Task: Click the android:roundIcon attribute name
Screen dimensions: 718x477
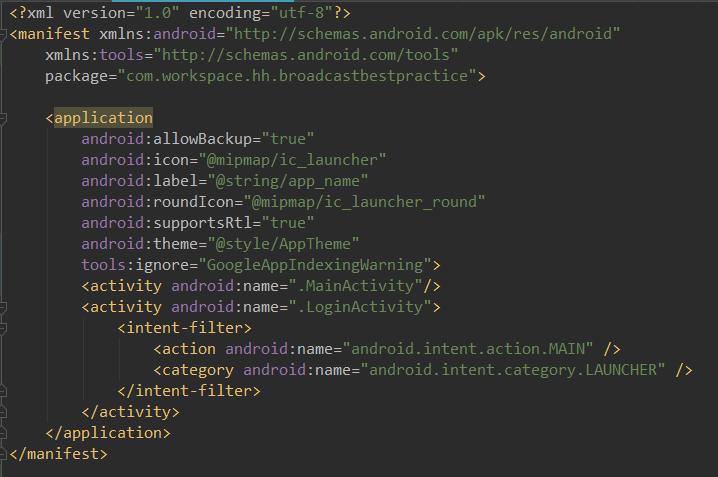Action: (157, 202)
